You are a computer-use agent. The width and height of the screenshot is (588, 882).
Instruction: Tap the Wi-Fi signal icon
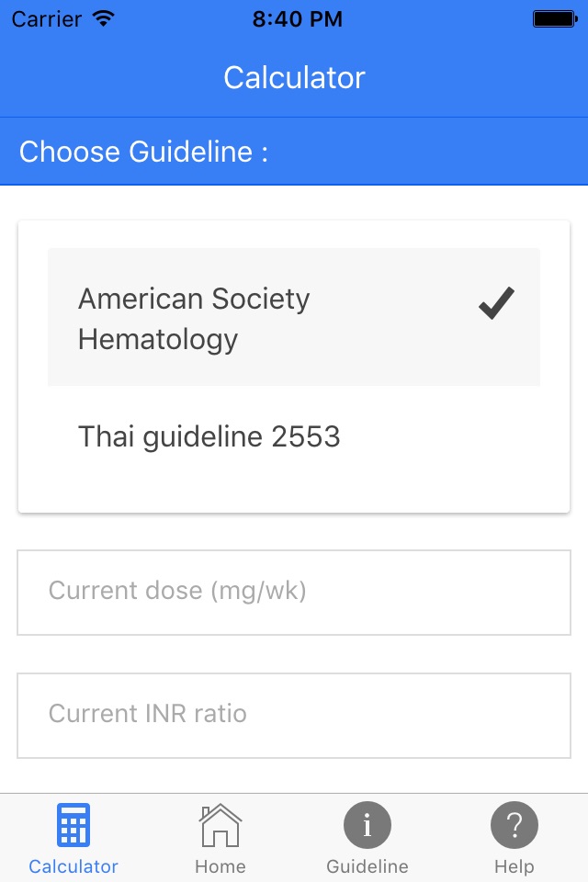point(104,18)
